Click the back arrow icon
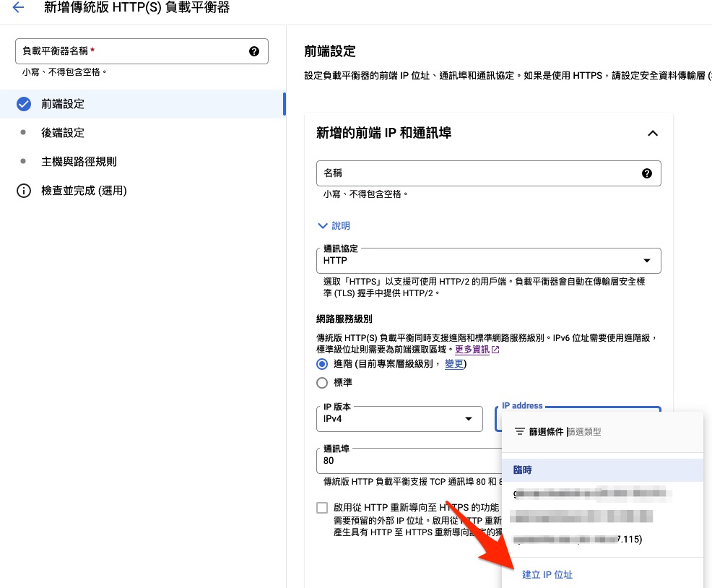Image resolution: width=712 pixels, height=588 pixels. pos(18,8)
